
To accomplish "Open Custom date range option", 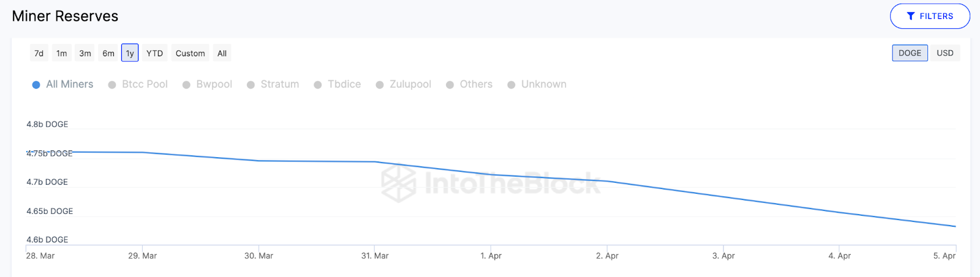I will (x=190, y=53).
